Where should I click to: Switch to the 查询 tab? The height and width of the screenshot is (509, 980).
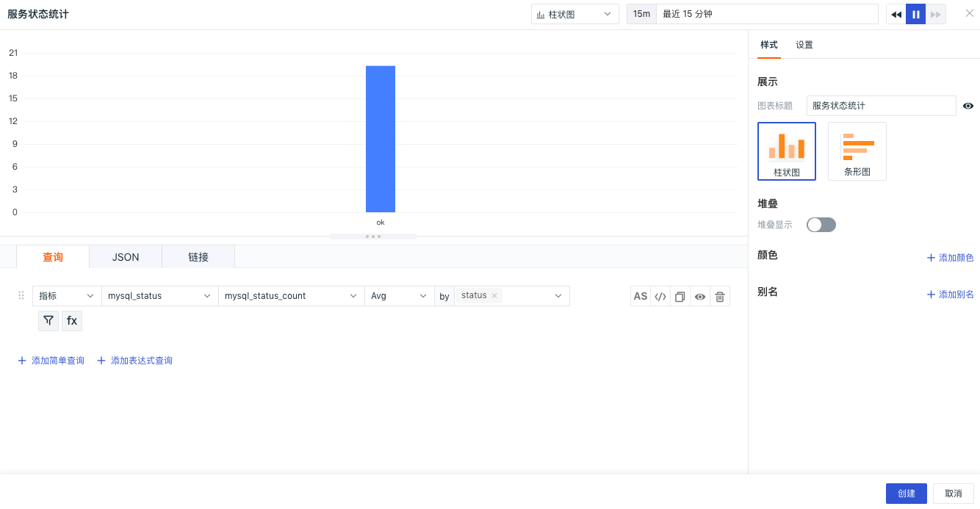point(53,257)
